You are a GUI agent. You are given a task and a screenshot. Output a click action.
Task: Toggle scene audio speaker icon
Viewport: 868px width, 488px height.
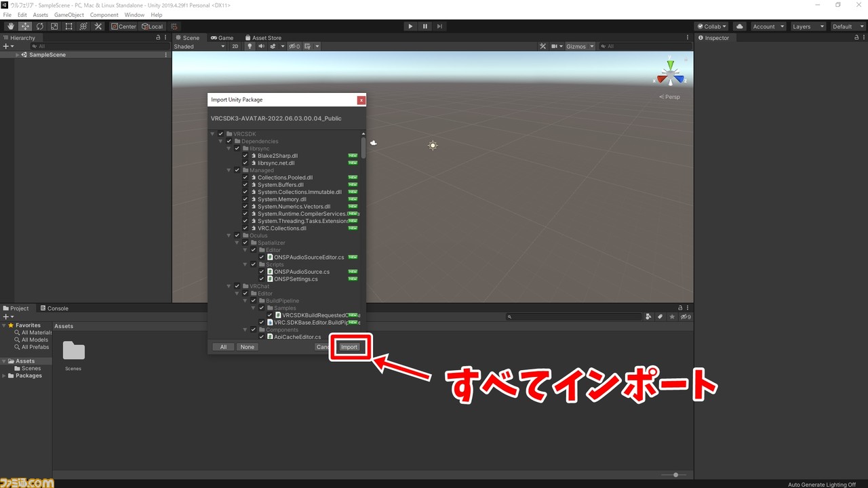click(x=261, y=46)
